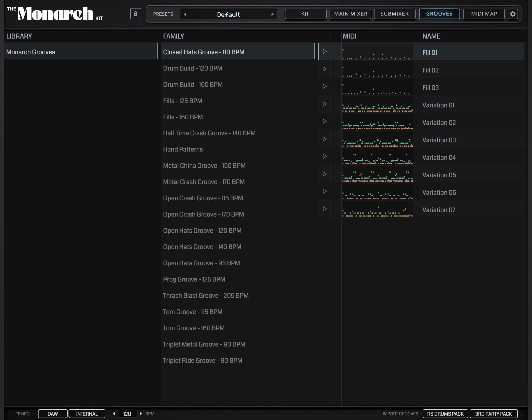
Task: Select the Variation 02 groove name
Action: [439, 122]
